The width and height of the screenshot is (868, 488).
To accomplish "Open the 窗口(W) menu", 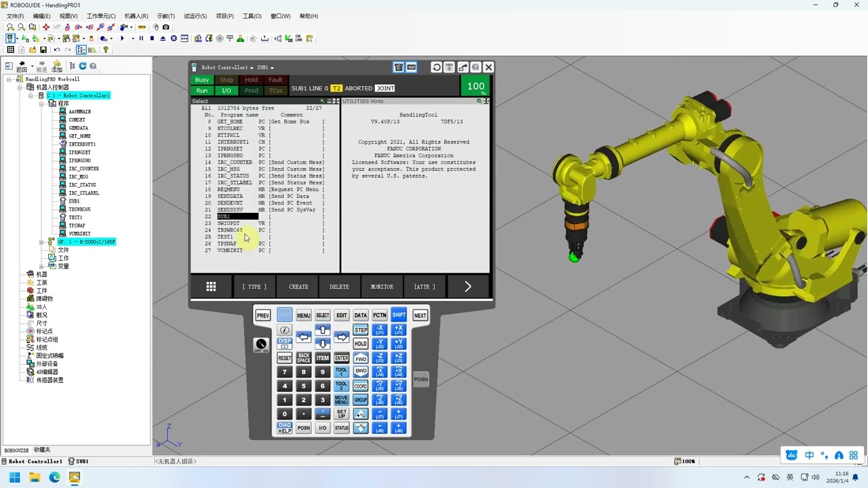I will tap(281, 16).
